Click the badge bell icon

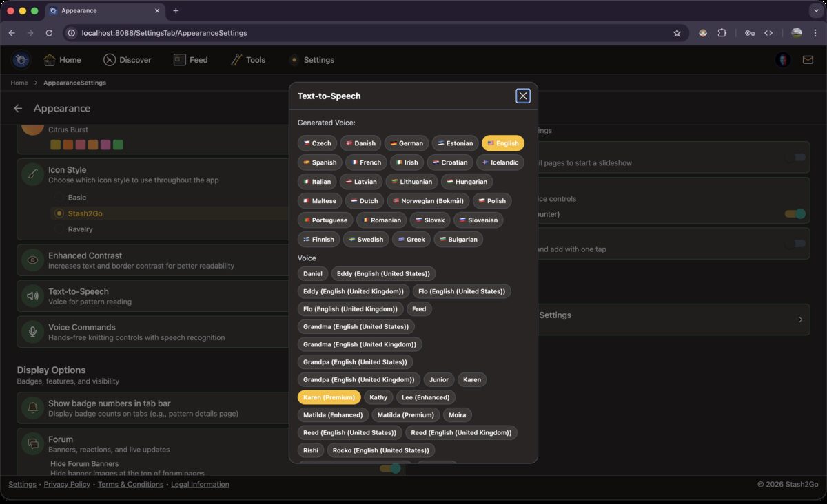[x=32, y=408]
